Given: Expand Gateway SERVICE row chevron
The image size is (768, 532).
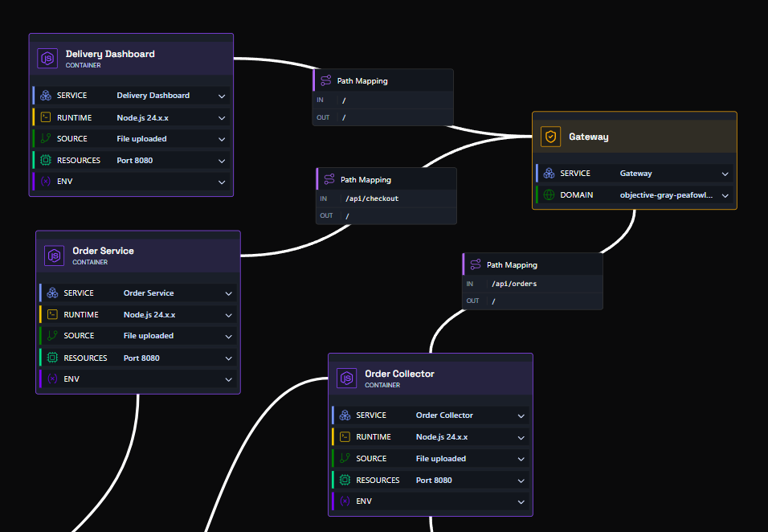Looking at the screenshot, I should pyautogui.click(x=725, y=174).
